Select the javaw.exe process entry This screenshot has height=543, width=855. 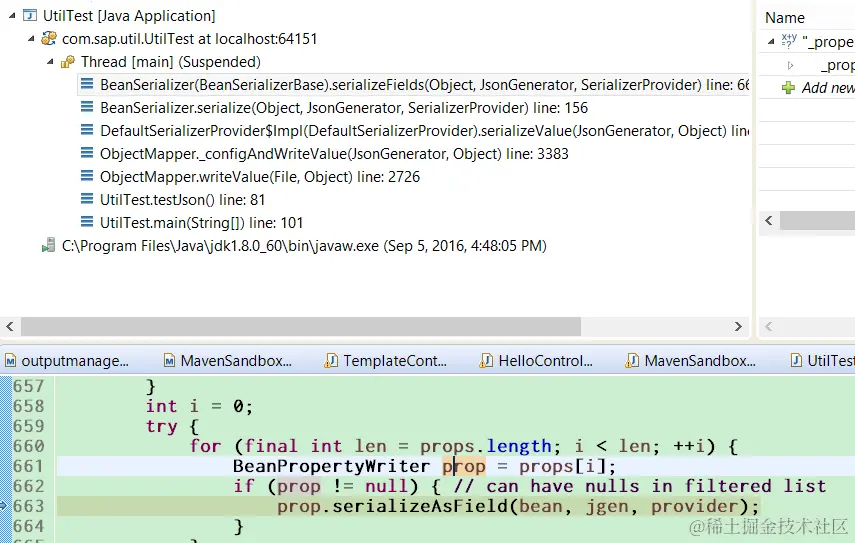coord(304,246)
